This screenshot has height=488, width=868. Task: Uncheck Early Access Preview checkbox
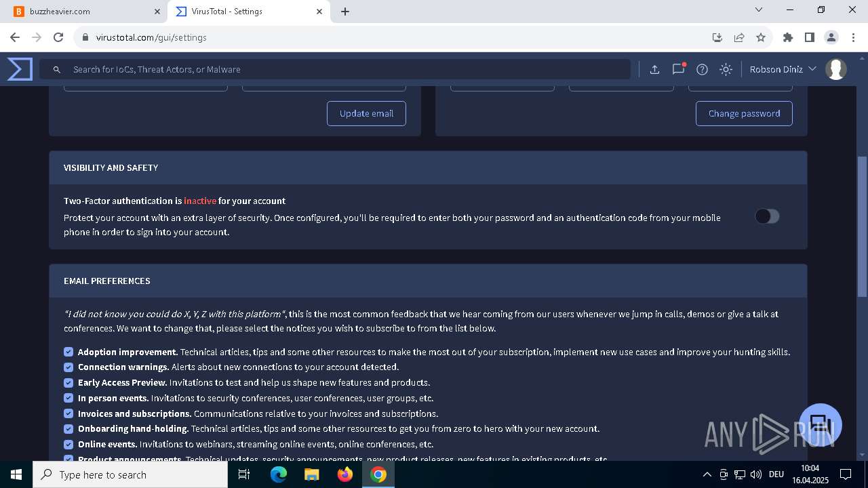(x=68, y=382)
